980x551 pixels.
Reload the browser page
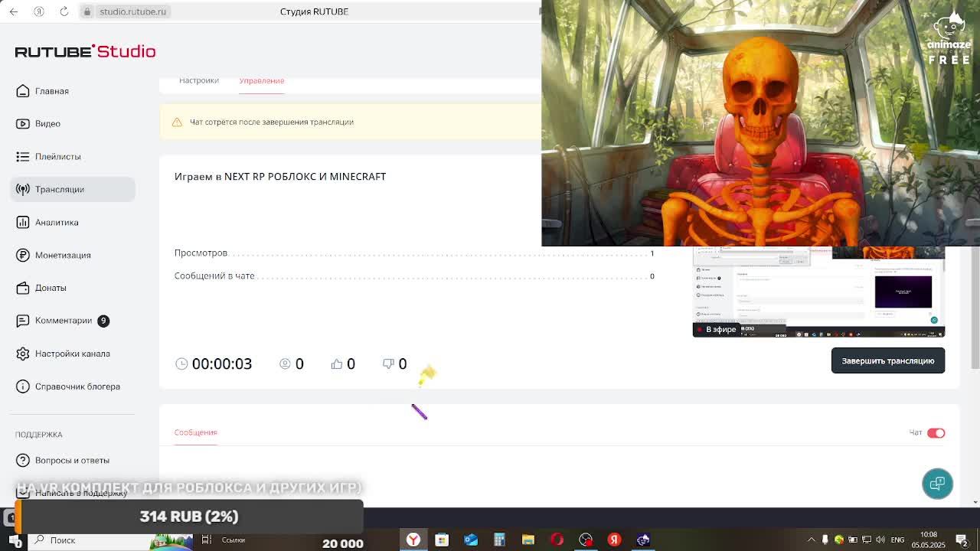click(64, 11)
